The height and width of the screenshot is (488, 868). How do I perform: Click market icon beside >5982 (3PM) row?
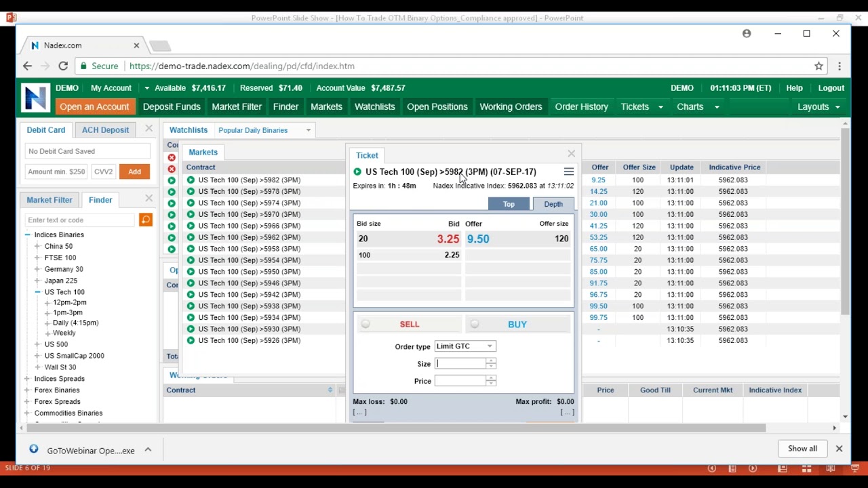pos(191,180)
